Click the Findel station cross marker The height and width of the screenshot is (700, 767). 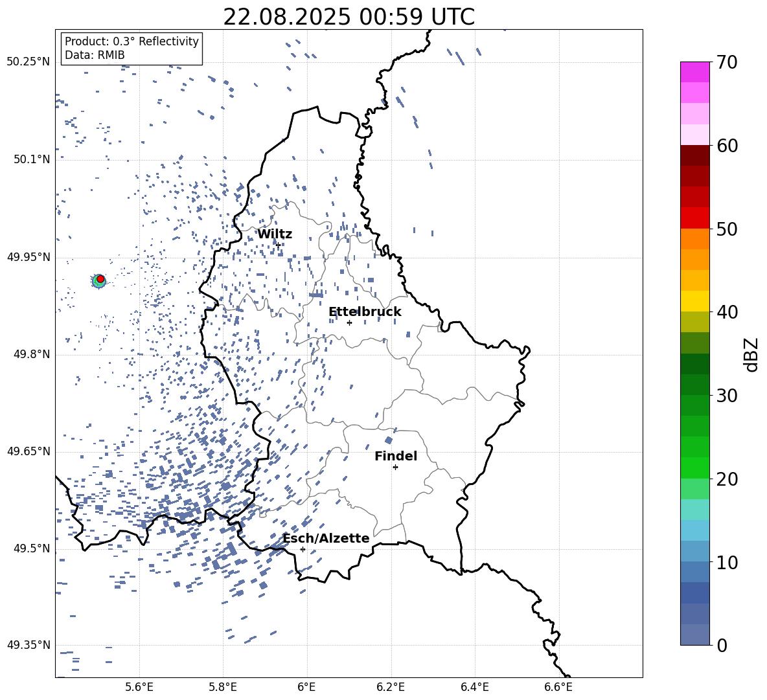point(395,468)
